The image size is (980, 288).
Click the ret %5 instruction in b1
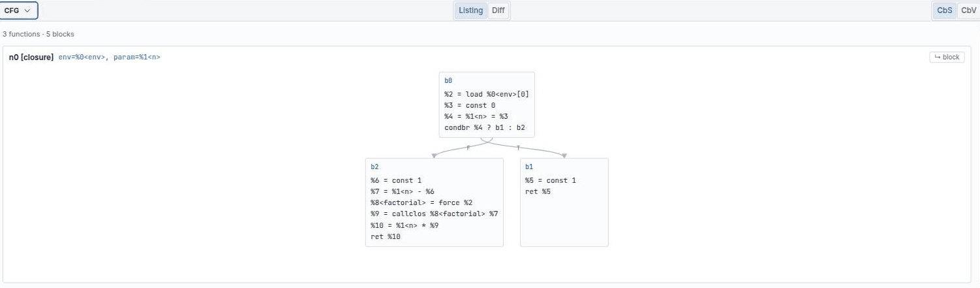click(540, 191)
